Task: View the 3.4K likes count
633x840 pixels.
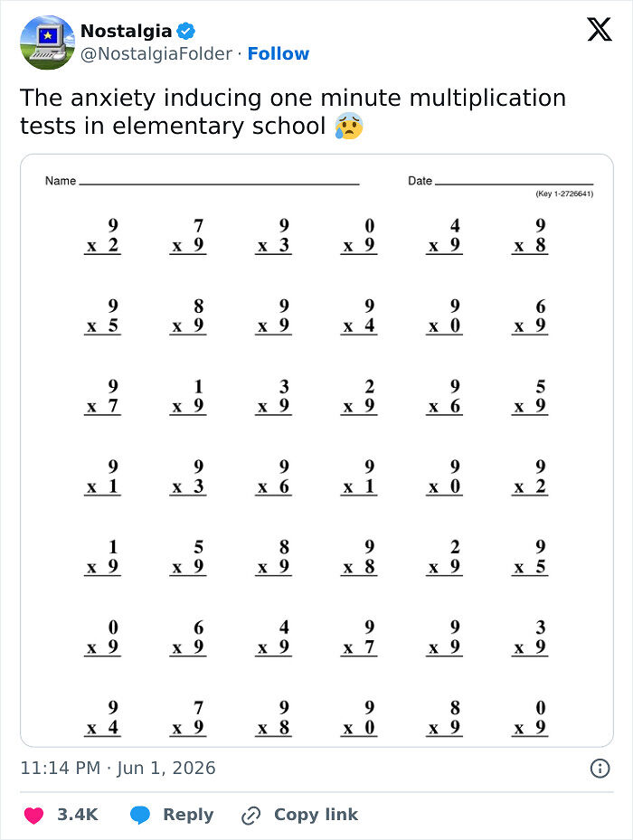Action: [x=78, y=815]
